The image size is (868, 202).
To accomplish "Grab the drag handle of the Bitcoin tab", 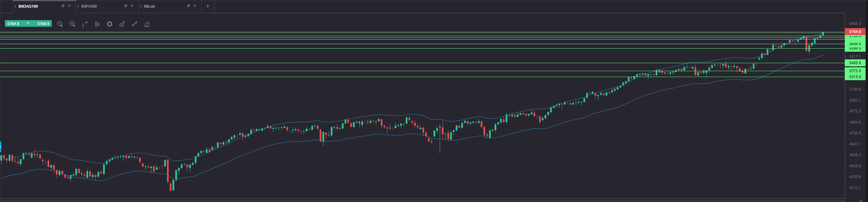I will 141,6.
